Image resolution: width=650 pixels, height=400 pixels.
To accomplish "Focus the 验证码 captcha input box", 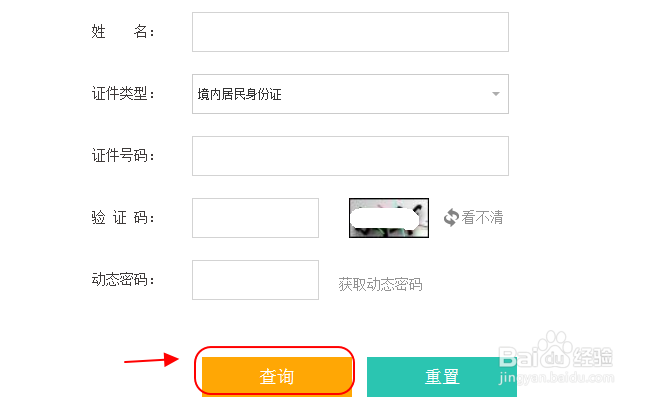I will point(255,218).
